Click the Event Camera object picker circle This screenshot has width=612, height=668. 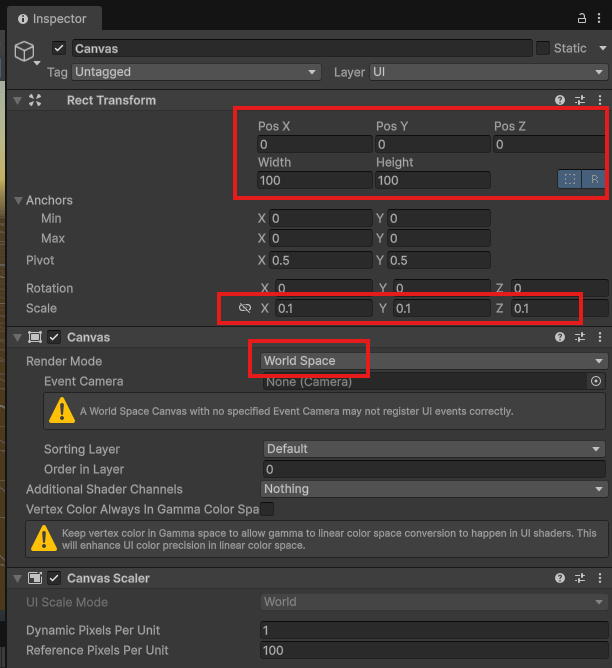(x=596, y=381)
